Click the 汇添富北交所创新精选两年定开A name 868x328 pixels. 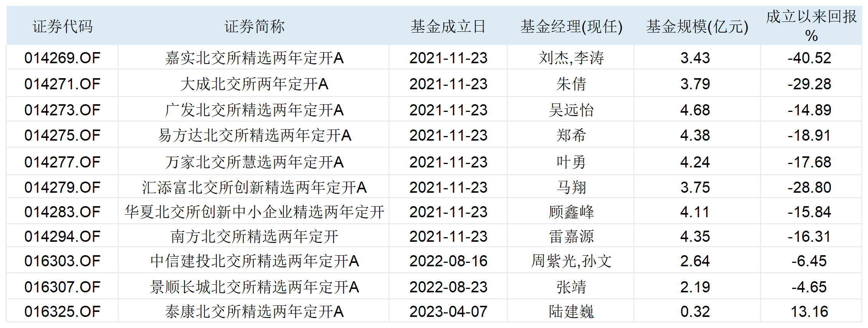click(254, 187)
